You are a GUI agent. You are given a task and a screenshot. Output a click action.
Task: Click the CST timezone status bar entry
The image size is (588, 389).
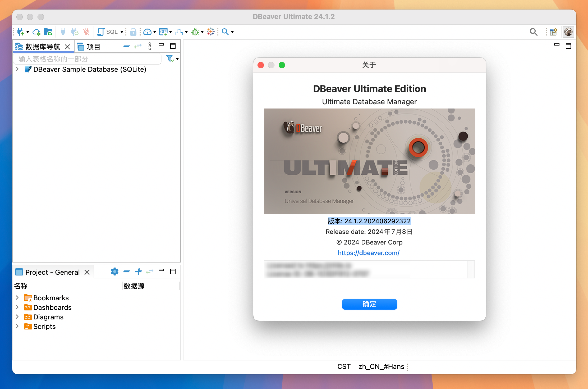coord(344,367)
